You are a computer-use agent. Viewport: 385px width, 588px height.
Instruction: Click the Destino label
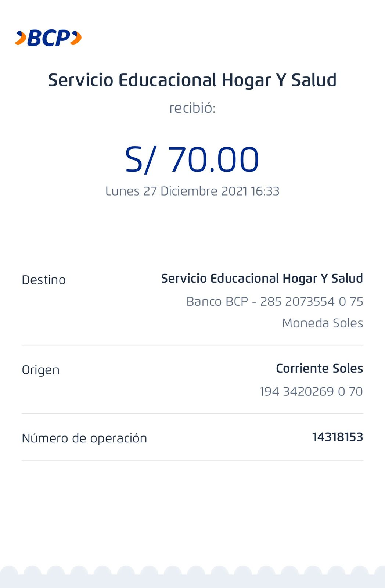point(44,280)
